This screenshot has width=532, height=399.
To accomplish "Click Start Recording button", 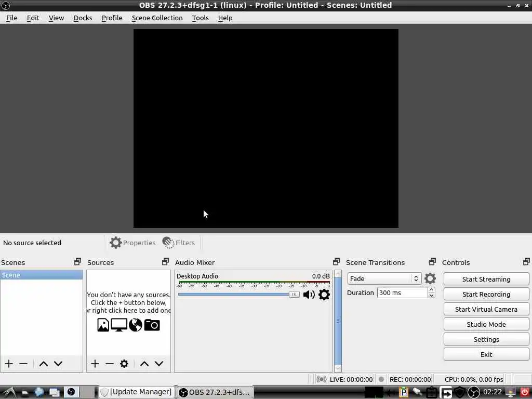I will coord(486,294).
